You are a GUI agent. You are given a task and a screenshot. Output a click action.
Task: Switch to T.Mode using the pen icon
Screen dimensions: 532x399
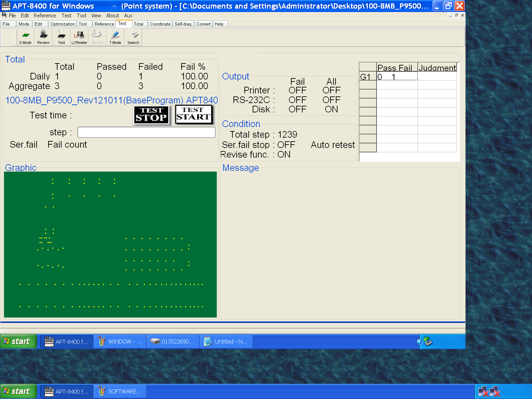[x=115, y=37]
